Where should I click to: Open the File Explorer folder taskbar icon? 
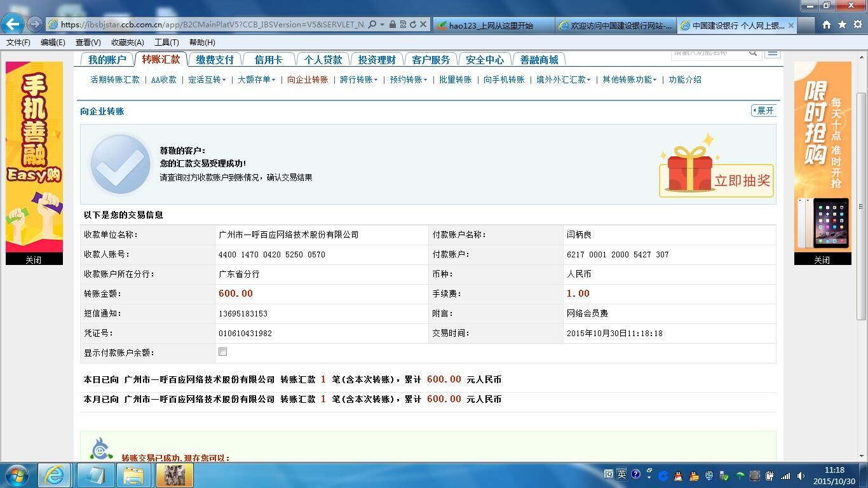[134, 475]
